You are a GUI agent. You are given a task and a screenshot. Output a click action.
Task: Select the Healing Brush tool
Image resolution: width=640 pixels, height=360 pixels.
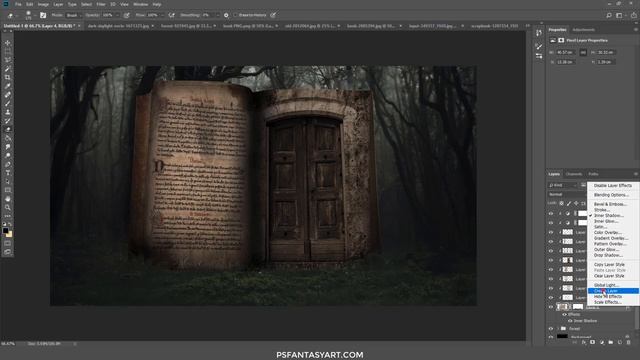click(x=7, y=95)
